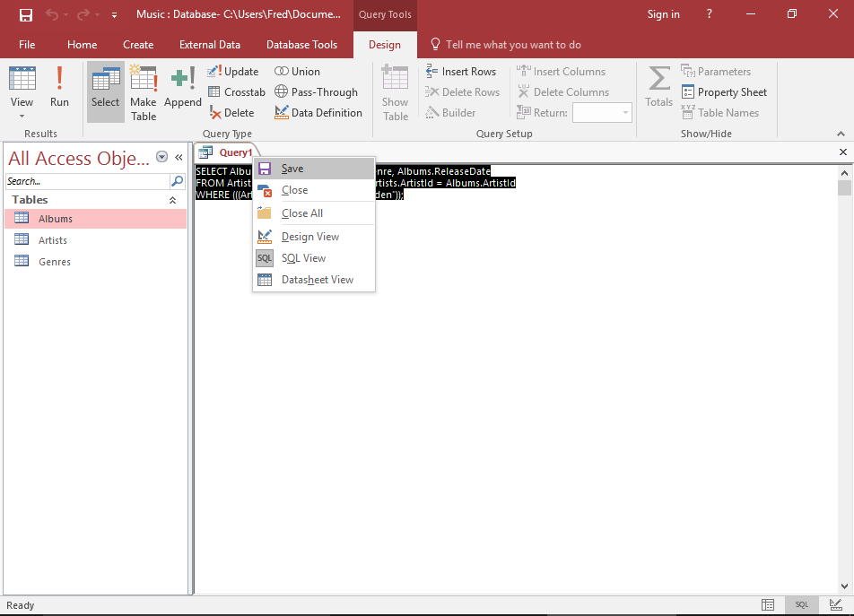Choose Design View from the context menu

(x=314, y=237)
